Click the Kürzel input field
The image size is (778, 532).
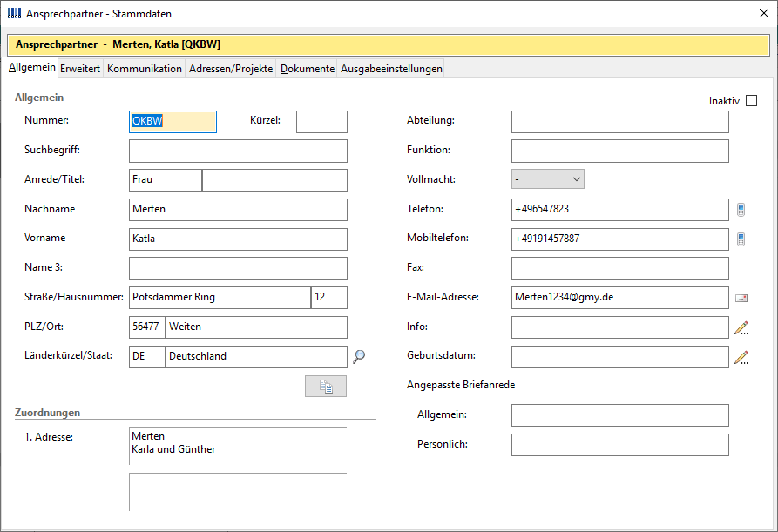click(321, 122)
